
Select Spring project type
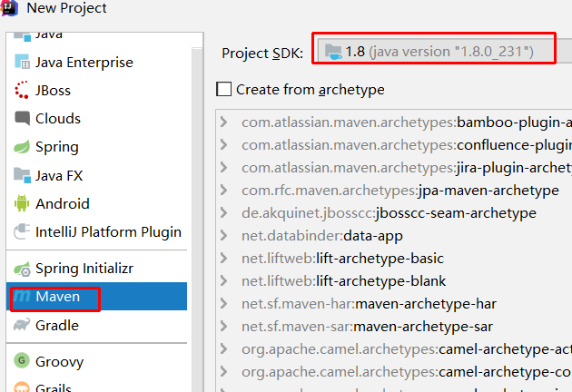(x=96, y=147)
